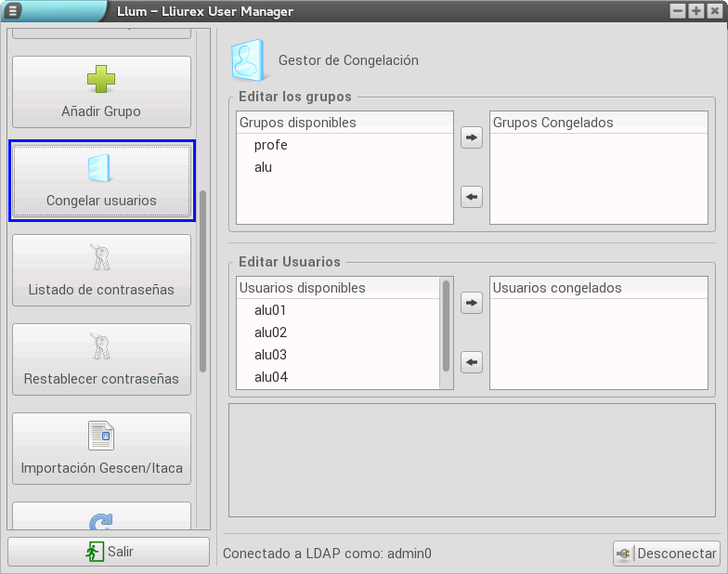Viewport: 728px width, 574px height.
Task: Move selected group to Grupos Congelados with right arrow
Action: (472, 137)
